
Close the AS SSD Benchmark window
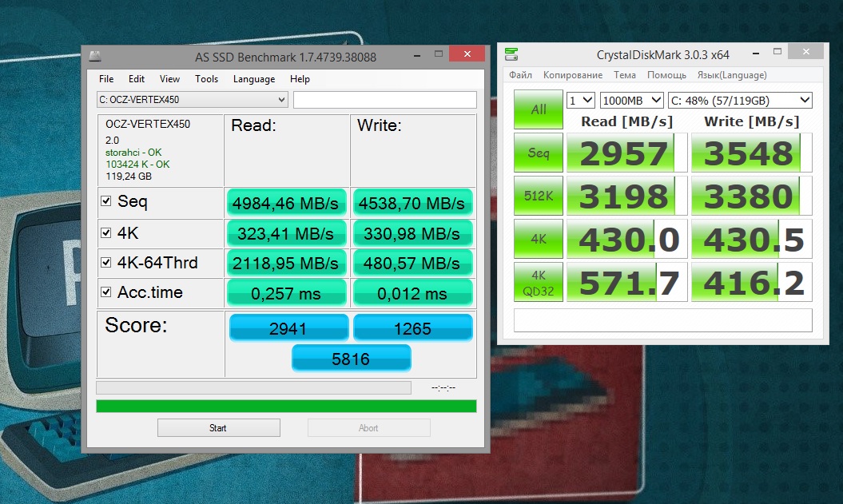[467, 54]
